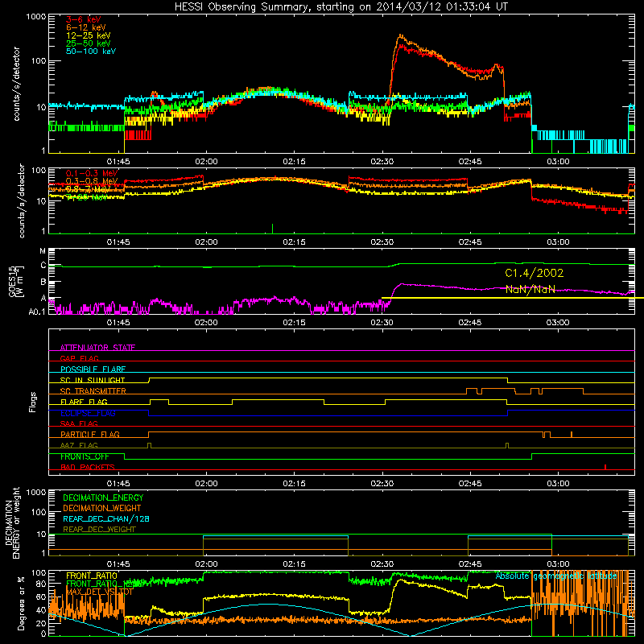The width and height of the screenshot is (644, 644).
Task: Select the "POSSIBLE_FLARE" flag label
Action: 93,369
